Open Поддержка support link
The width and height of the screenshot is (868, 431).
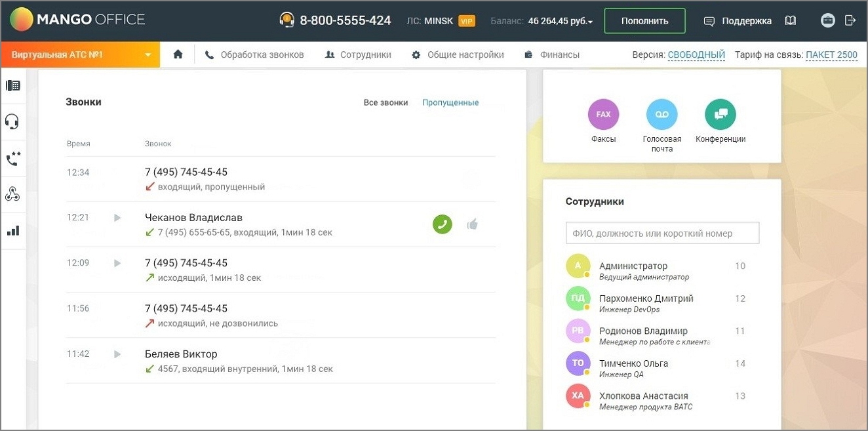[x=738, y=21]
